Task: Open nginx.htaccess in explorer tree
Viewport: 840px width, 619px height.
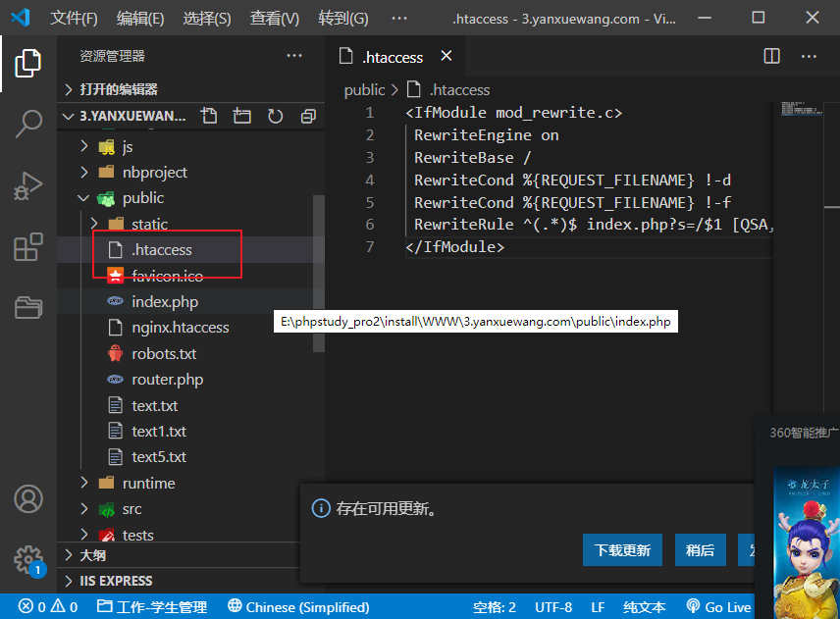Action: coord(190,328)
